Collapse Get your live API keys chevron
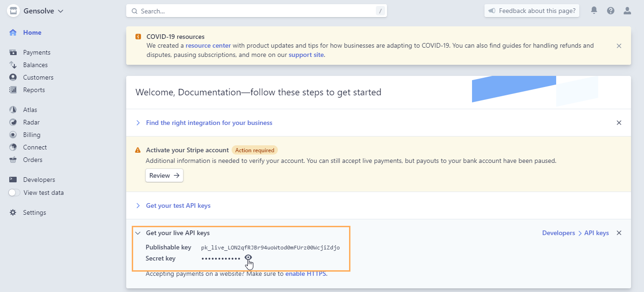Screen dimensions: 644x292 (x=138, y=233)
